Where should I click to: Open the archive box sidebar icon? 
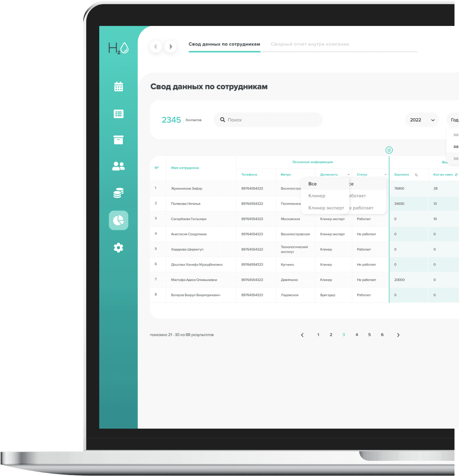pos(118,140)
